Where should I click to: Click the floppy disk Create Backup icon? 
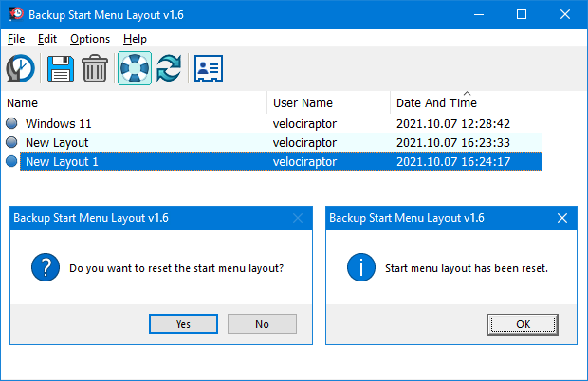tap(61, 68)
